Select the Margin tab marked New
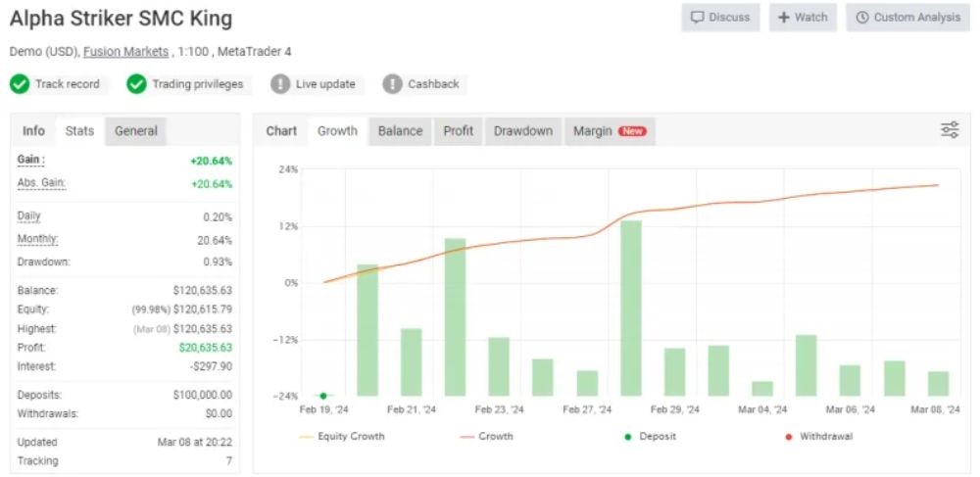980x477 pixels. click(x=609, y=131)
